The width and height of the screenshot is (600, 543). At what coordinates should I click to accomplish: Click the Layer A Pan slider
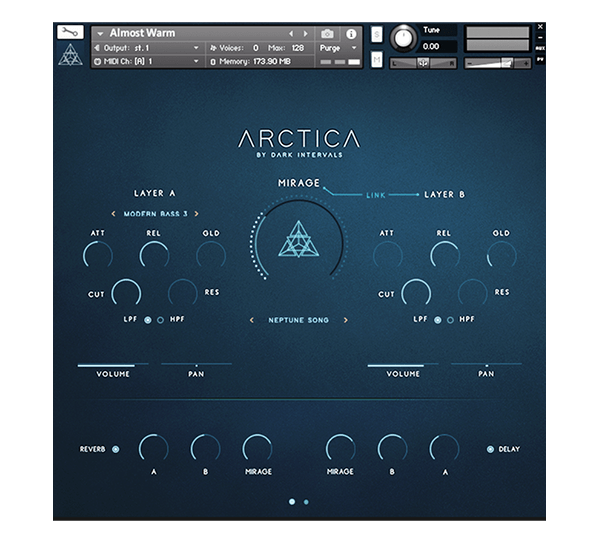click(196, 365)
